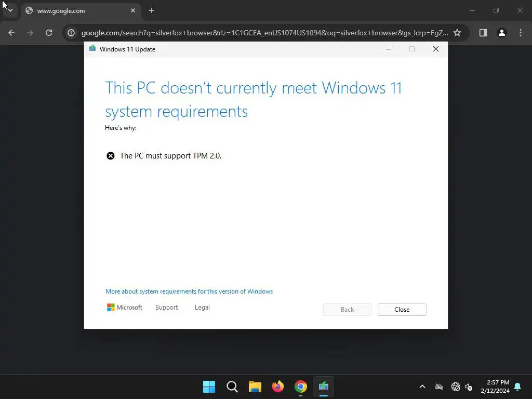This screenshot has width=532, height=399.
Task: Restore down the Chrome window
Action: coord(496,10)
